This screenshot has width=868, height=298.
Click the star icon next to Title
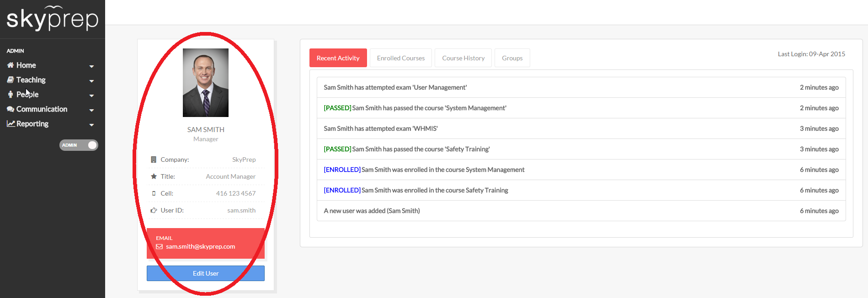(x=154, y=176)
